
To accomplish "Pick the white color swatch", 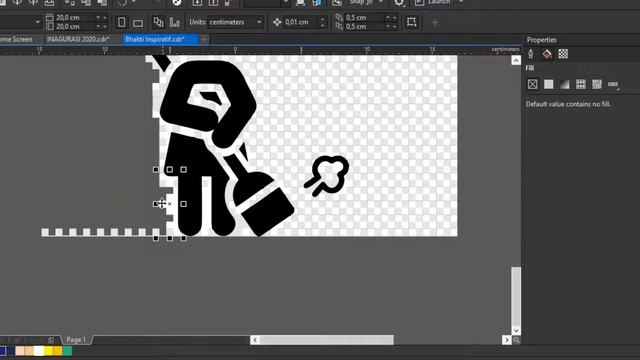I will coord(39,351).
